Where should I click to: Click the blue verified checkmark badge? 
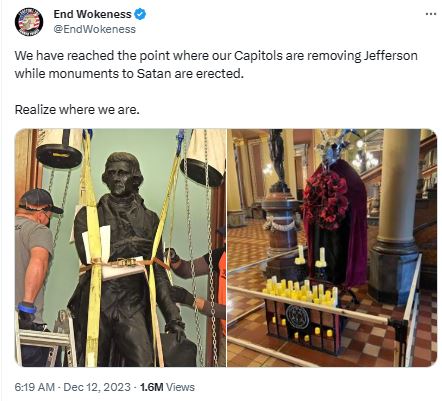coord(140,14)
